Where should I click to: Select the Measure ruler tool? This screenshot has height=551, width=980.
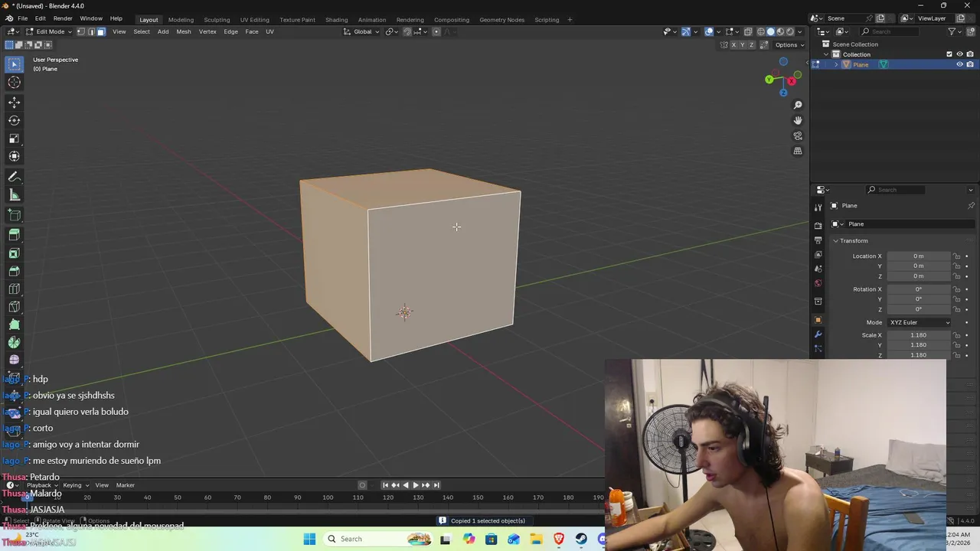point(14,195)
